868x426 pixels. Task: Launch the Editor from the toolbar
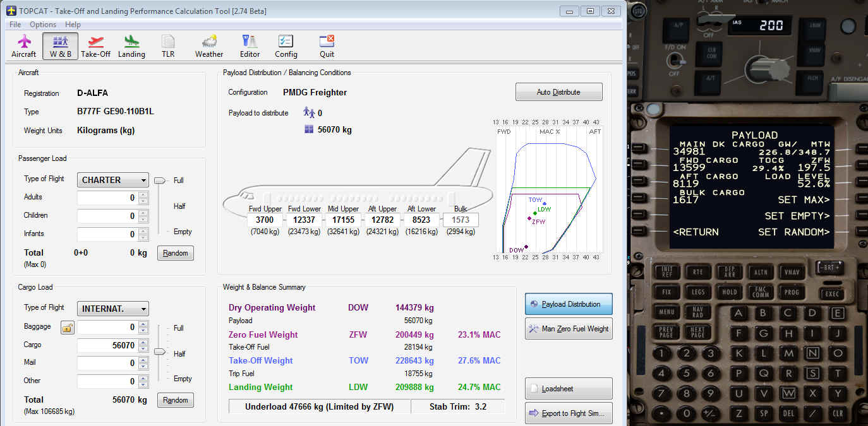click(x=250, y=47)
